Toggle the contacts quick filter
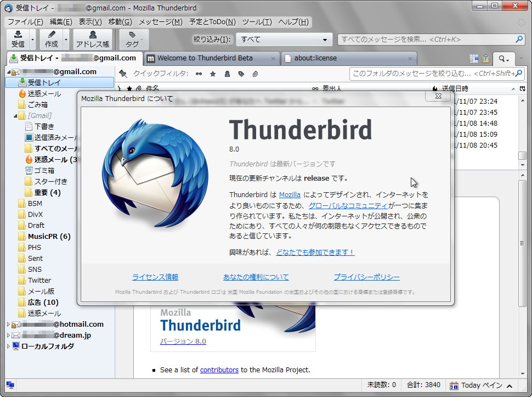Viewport: 532px width, 397px height. (x=227, y=73)
